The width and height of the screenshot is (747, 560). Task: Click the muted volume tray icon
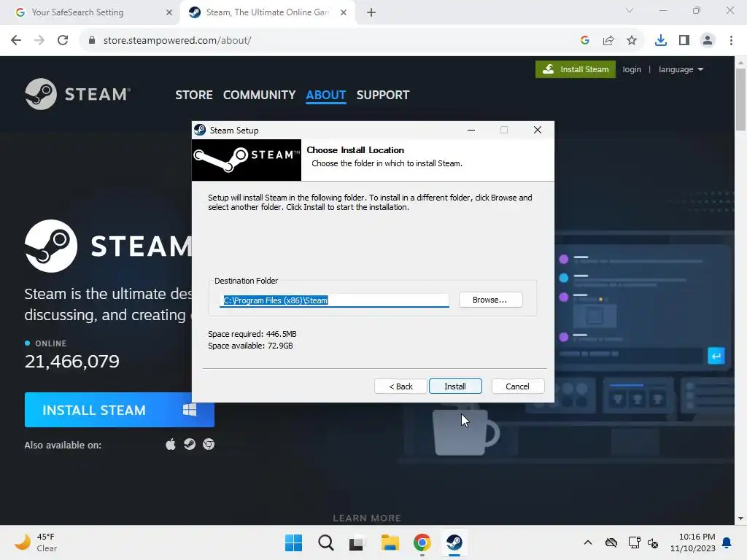point(653,542)
